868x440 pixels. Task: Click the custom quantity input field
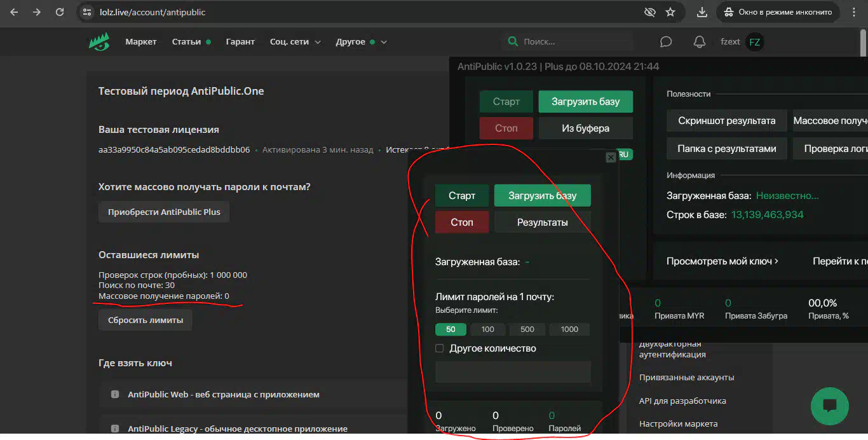click(x=513, y=371)
